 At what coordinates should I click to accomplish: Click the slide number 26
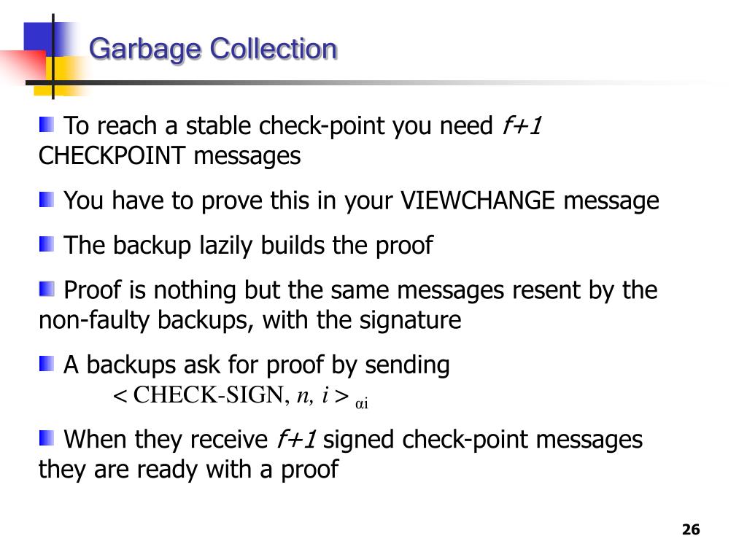pyautogui.click(x=691, y=529)
